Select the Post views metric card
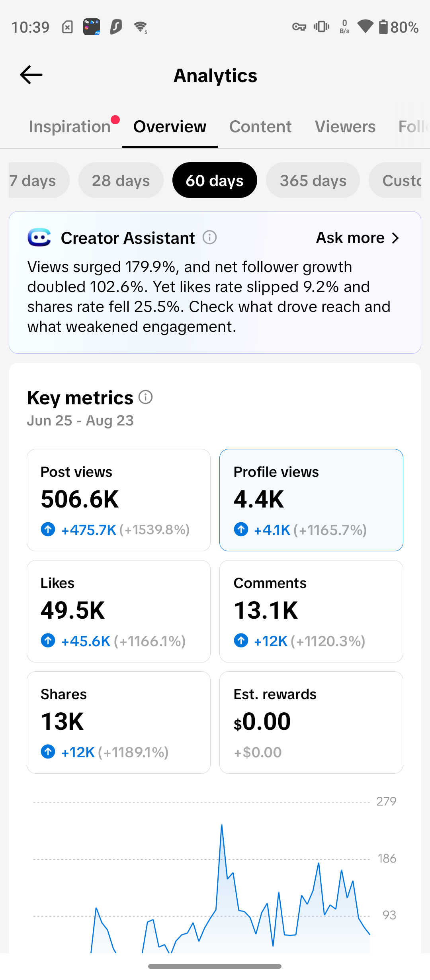The height and width of the screenshot is (980, 430). pos(119,500)
